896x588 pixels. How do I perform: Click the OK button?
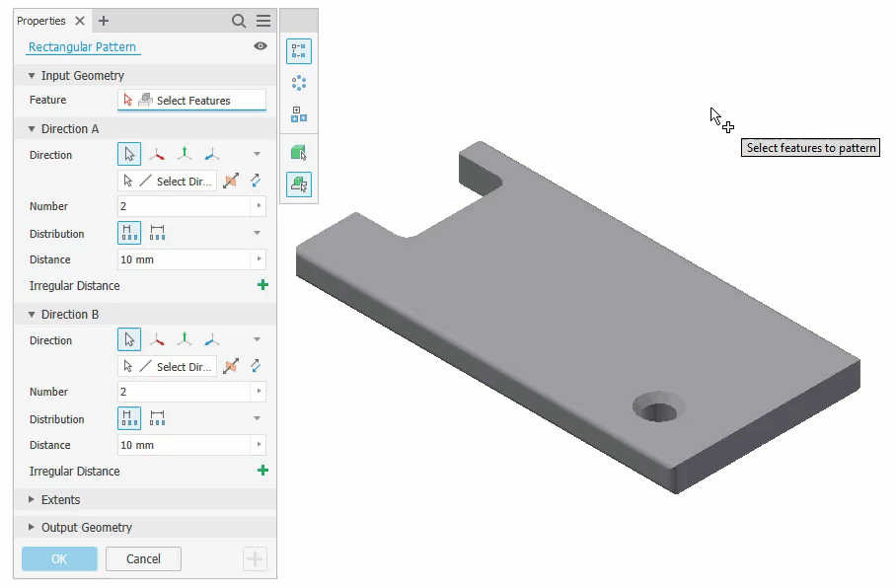59,558
